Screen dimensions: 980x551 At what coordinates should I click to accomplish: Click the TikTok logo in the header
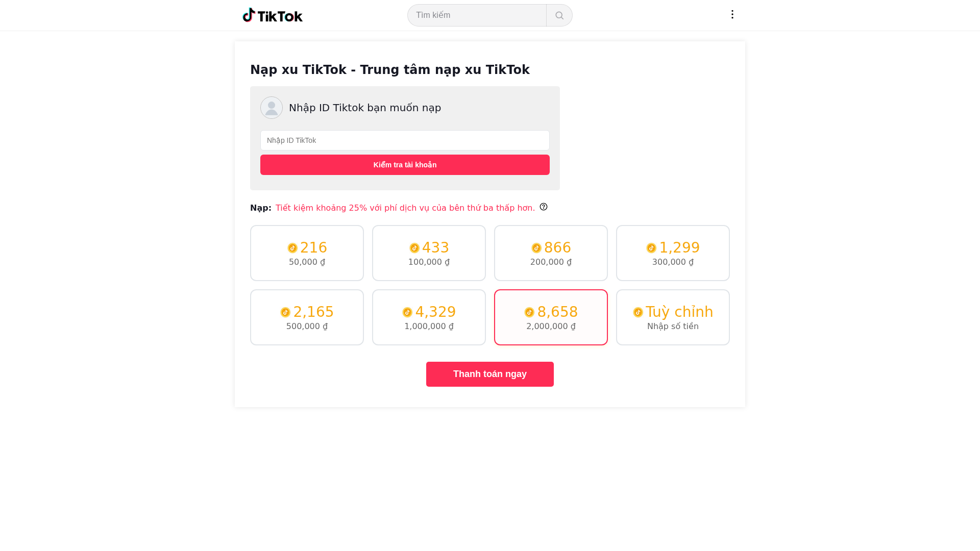[273, 15]
